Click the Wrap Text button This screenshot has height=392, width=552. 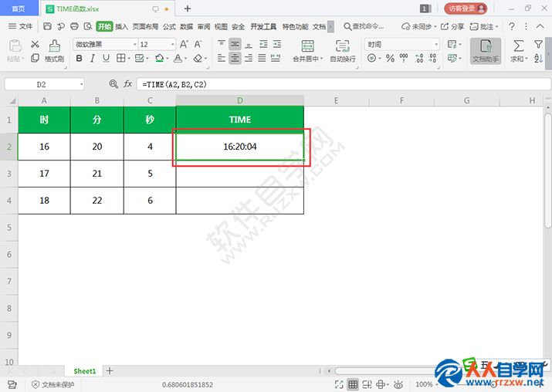pyautogui.click(x=343, y=51)
